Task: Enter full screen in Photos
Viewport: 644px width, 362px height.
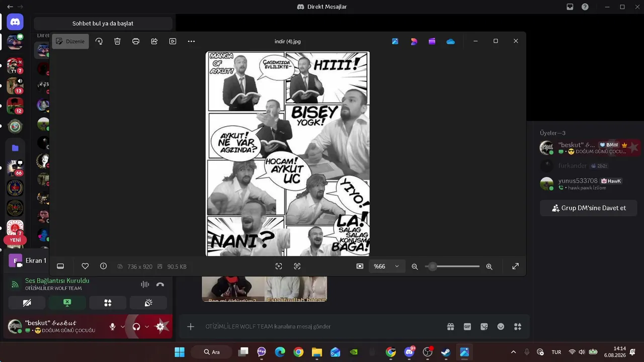Action: [515, 266]
